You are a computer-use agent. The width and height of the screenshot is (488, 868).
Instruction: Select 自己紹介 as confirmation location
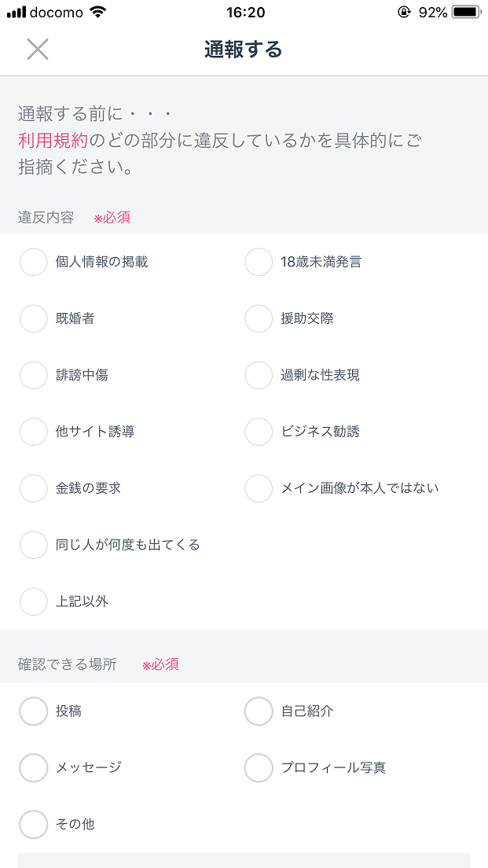coord(259,711)
